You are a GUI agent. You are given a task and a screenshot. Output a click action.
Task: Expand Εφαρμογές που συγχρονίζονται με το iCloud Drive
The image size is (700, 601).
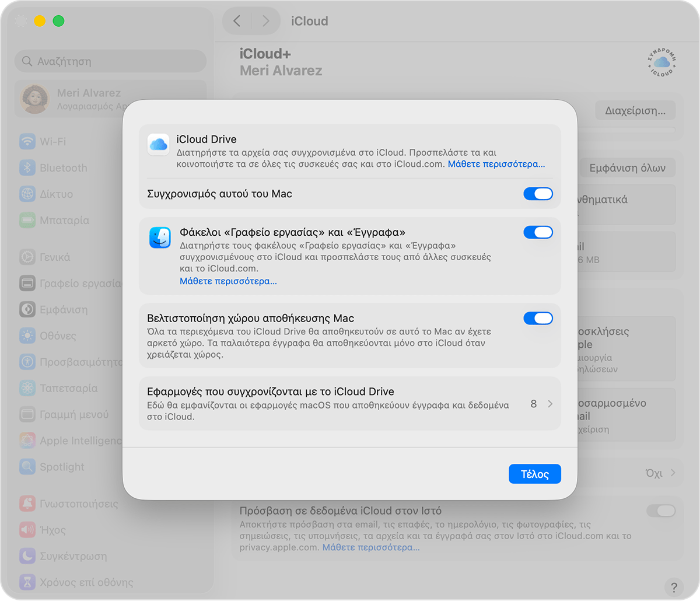point(549,403)
